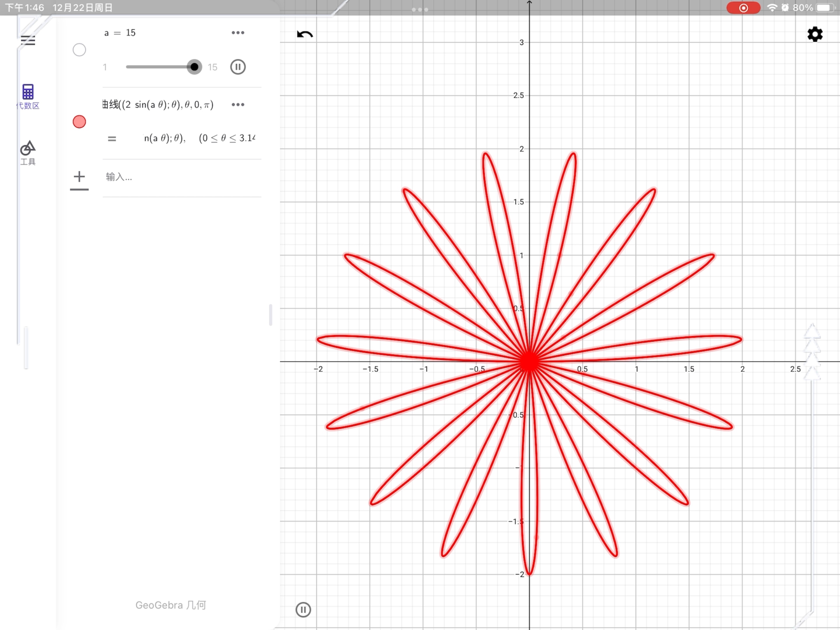Click the alarm icon in status bar
840x630 pixels.
(785, 8)
